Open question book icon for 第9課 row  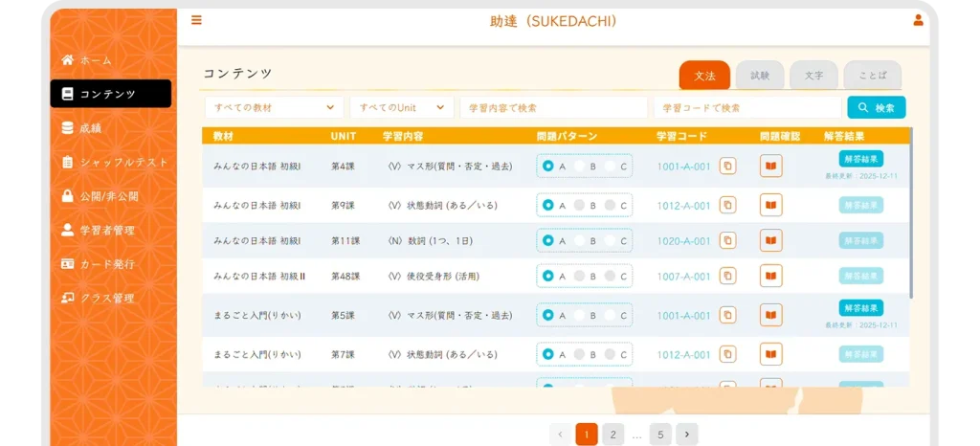pyautogui.click(x=770, y=205)
